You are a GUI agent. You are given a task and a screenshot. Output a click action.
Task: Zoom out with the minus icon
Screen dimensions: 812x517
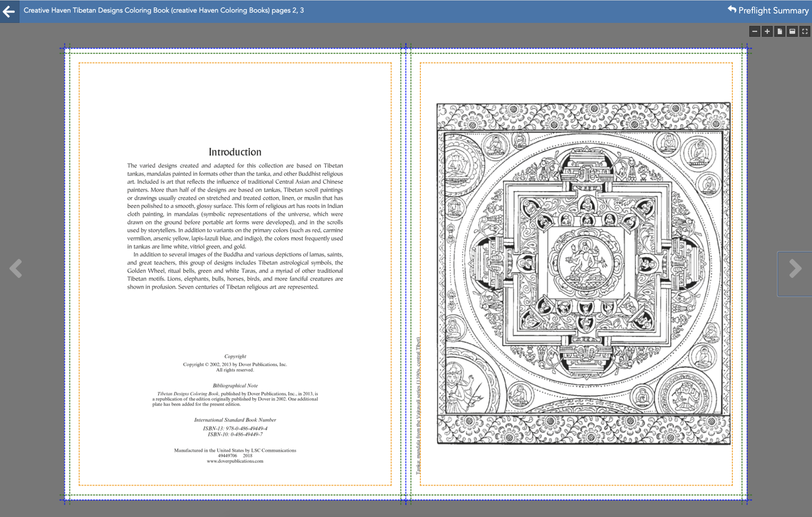(755, 31)
